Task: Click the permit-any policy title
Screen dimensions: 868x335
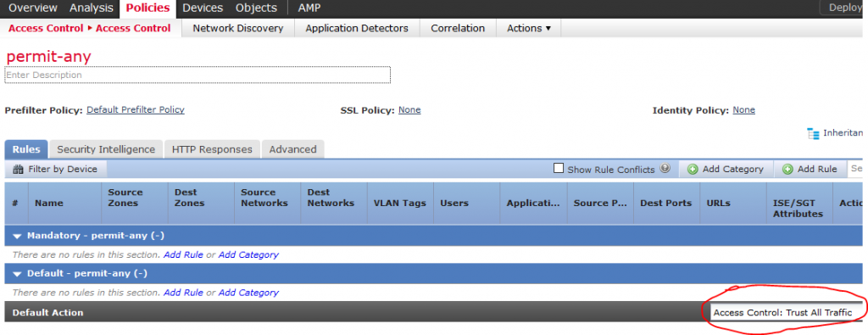Action: click(48, 57)
